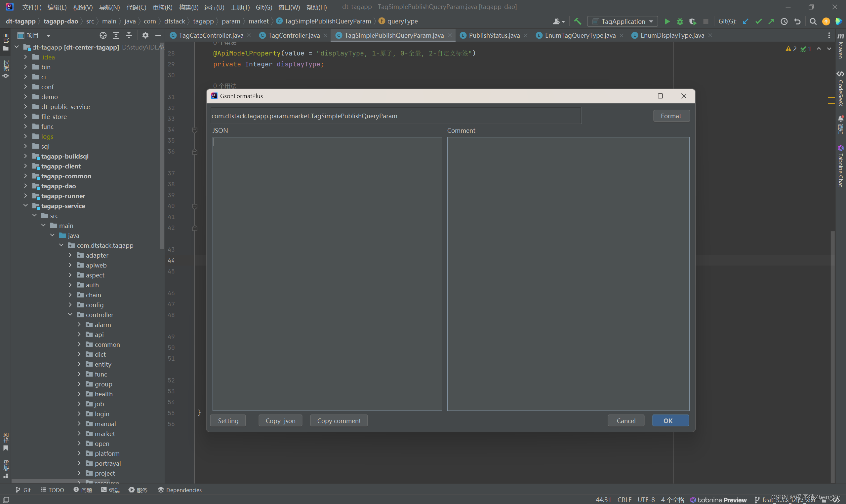
Task: Click tabnine Preview in status bar
Action: 718,500
